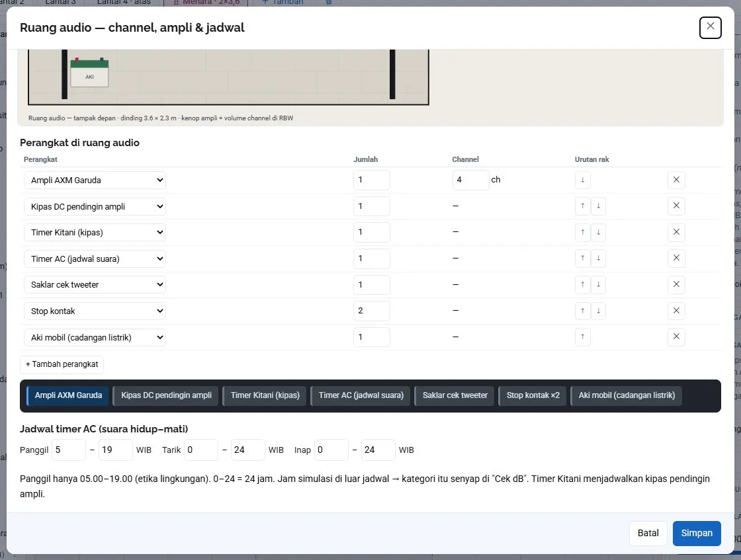
Task: Select the Timer Kitani (kipas) chip
Action: [x=265, y=395]
